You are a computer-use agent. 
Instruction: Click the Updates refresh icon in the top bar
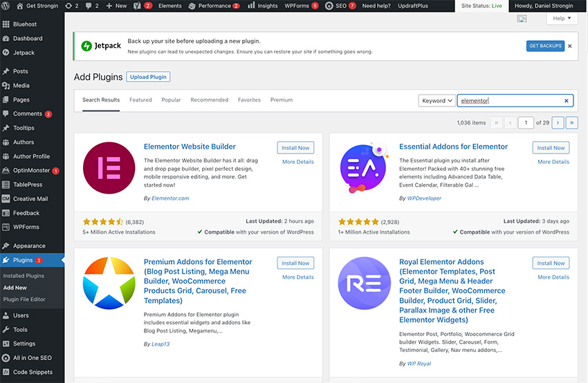68,6
